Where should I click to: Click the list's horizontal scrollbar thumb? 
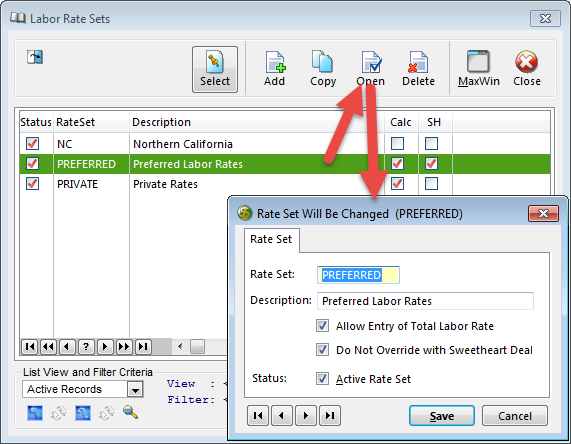(x=197, y=346)
